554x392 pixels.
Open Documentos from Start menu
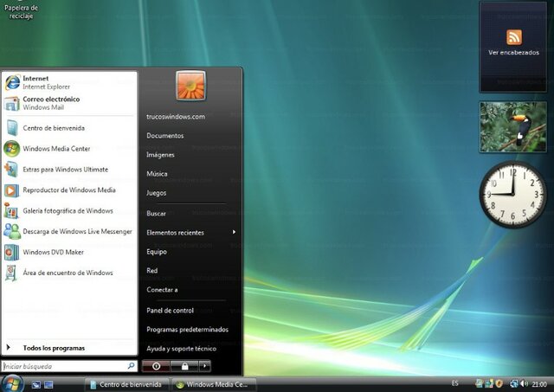point(165,136)
